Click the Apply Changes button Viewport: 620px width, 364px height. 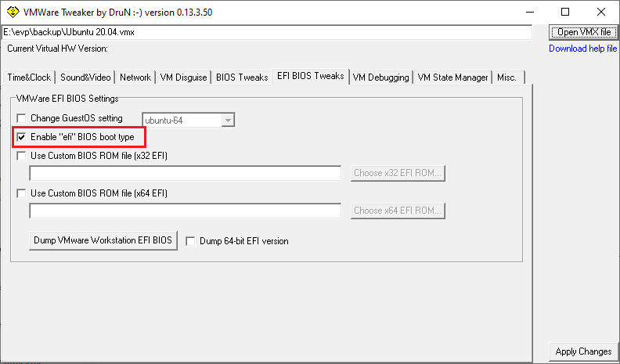click(583, 351)
